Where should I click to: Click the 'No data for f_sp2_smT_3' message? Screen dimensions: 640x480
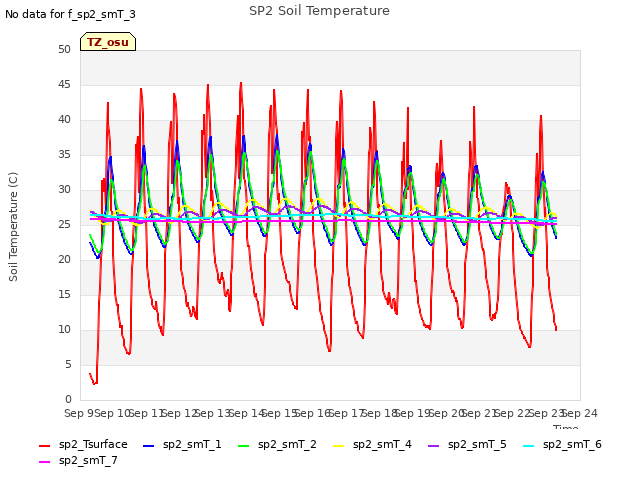(x=70, y=14)
